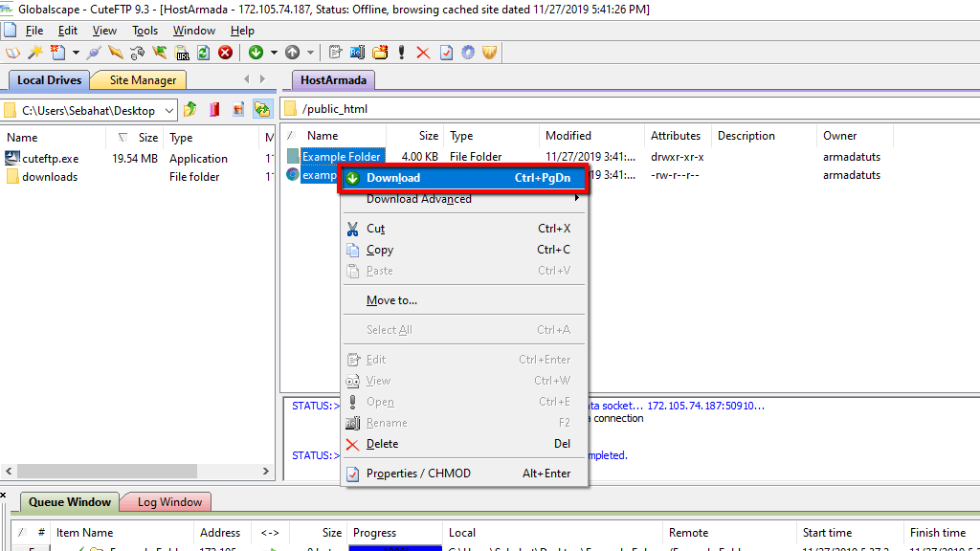
Task: Sort remote files by the Description column
Action: 764,136
